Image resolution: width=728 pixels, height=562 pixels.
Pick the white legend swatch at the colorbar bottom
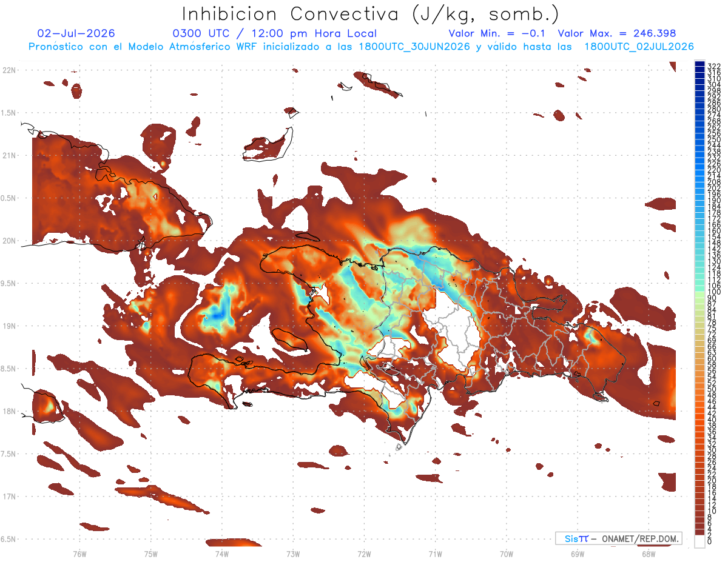tap(699, 541)
